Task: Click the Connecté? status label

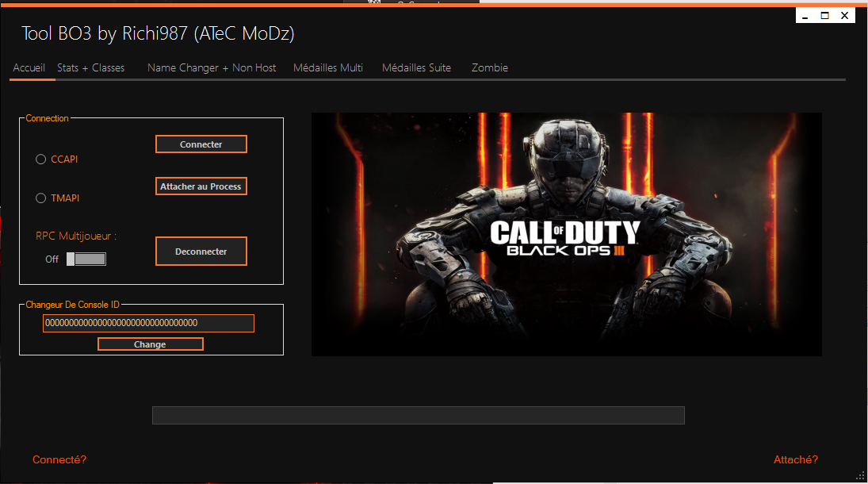Action: [59, 459]
